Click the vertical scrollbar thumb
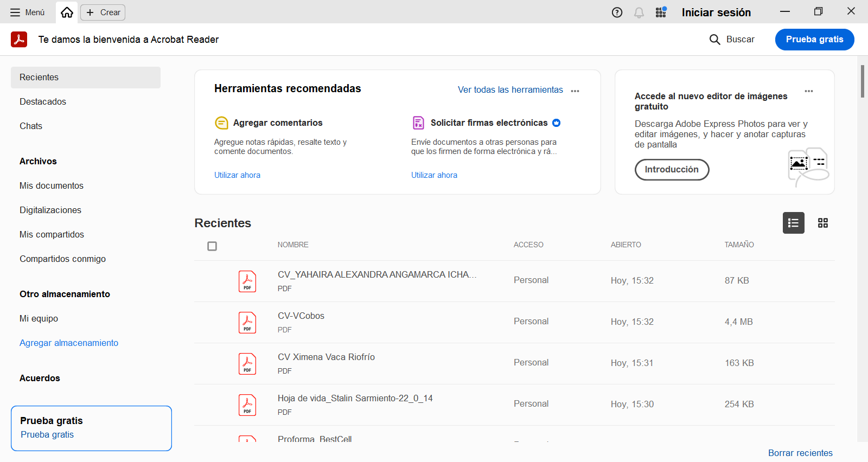The width and height of the screenshot is (868, 462). click(862, 81)
